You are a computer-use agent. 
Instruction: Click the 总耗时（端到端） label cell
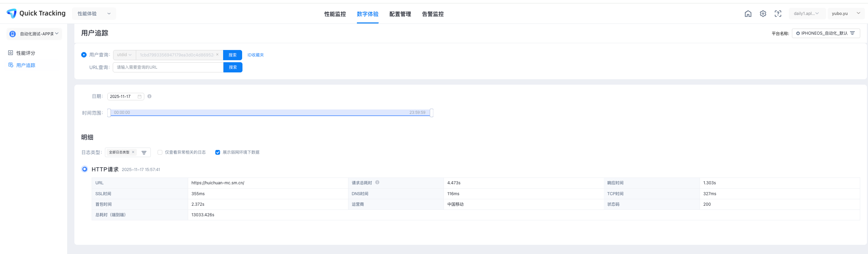140,215
